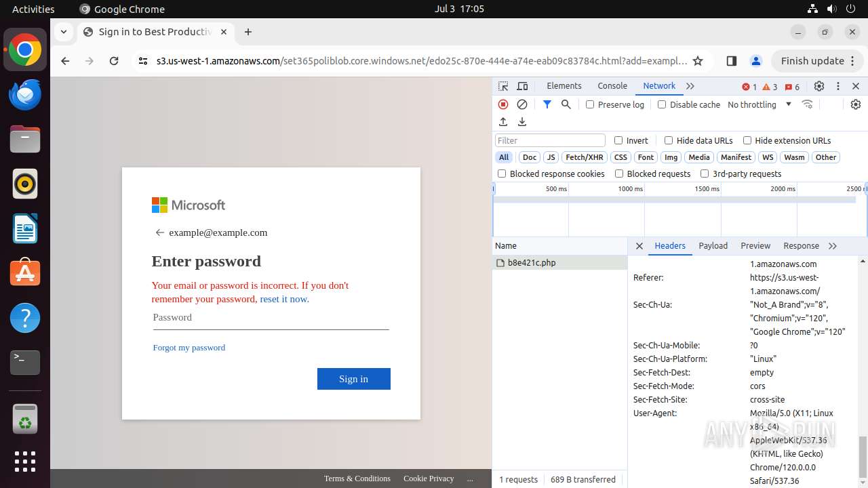Launch Terminal from dock
Screen dimensions: 868x488
tap(25, 363)
